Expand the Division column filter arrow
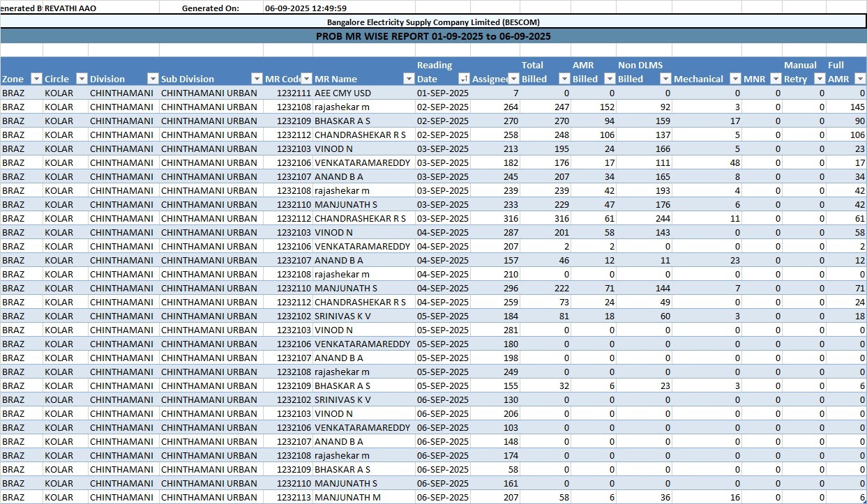 pyautogui.click(x=153, y=79)
